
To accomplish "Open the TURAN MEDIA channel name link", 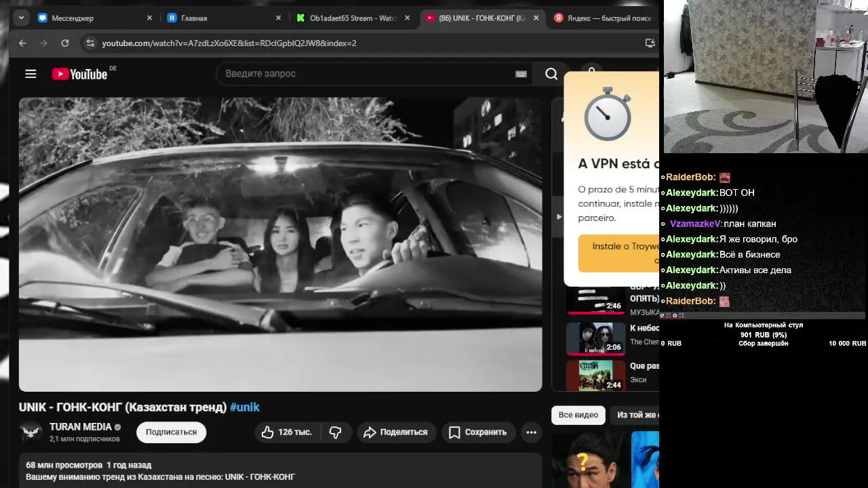I will (80, 427).
